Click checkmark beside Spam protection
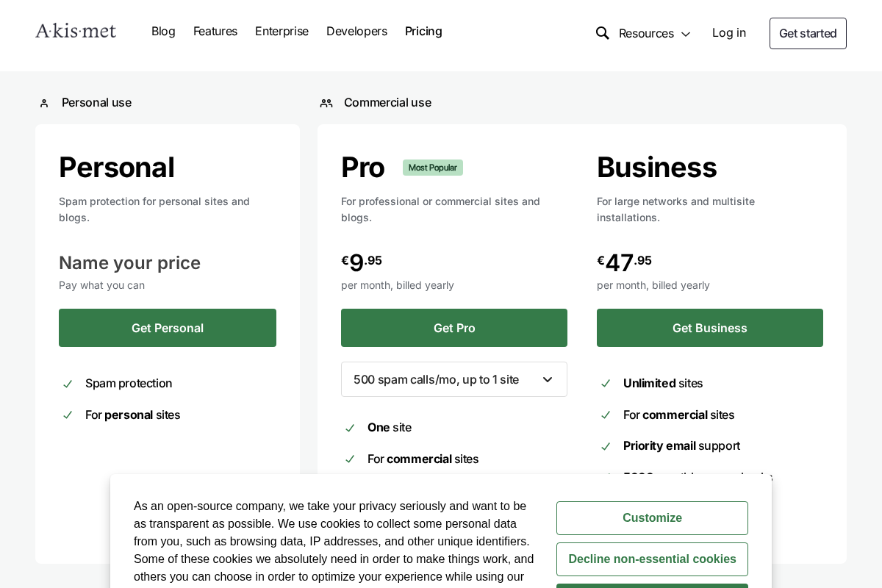882x588 pixels. point(68,384)
